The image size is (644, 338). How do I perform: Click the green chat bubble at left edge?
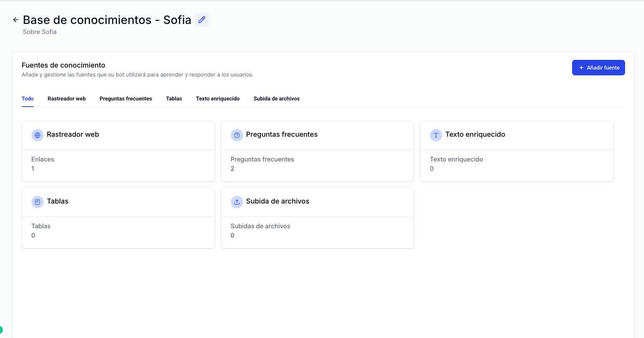pyautogui.click(x=1, y=330)
